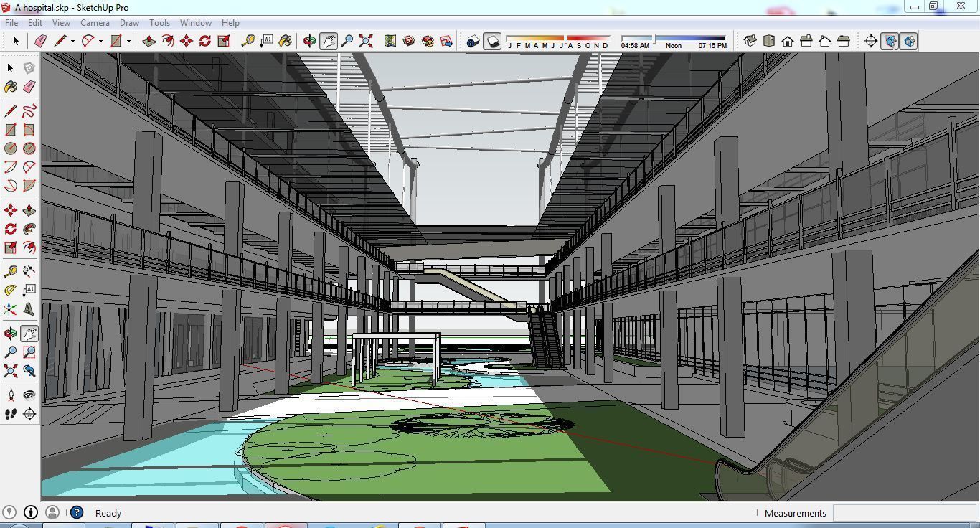Open the Edit menu

pos(35,22)
